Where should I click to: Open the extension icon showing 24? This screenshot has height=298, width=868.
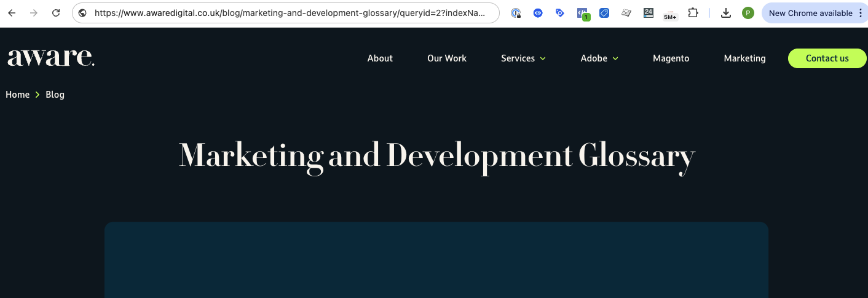(x=649, y=13)
